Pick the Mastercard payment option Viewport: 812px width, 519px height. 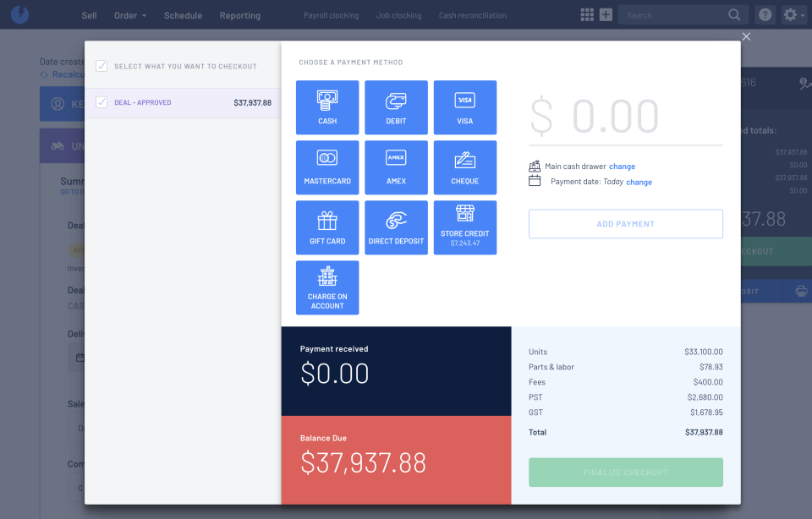(x=327, y=167)
